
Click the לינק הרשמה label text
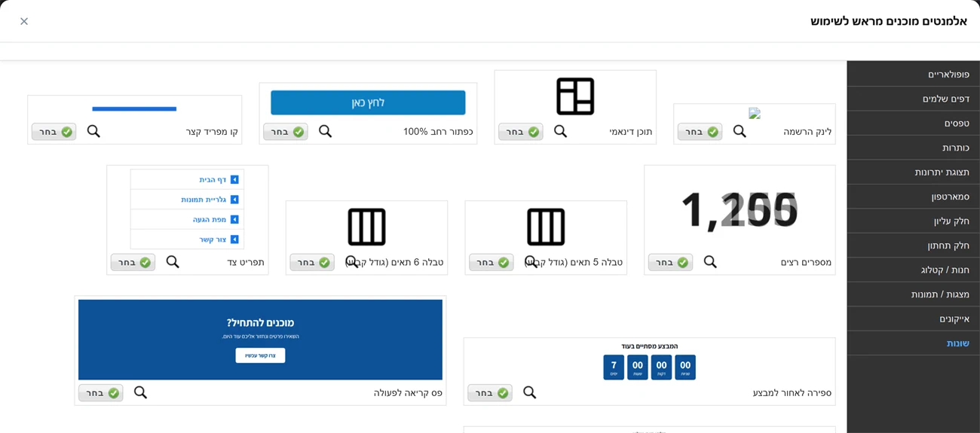pos(807,132)
